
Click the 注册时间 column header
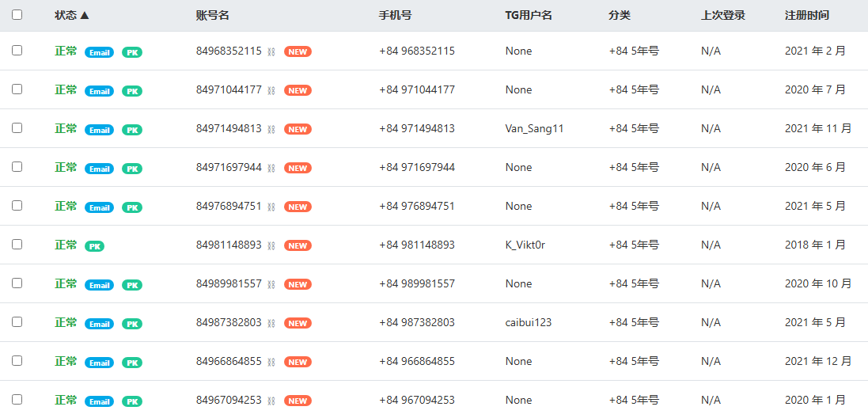click(807, 16)
